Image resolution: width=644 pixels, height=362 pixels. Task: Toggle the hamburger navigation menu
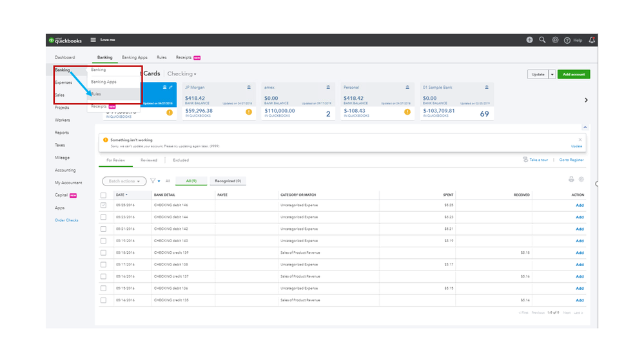pyautogui.click(x=93, y=40)
